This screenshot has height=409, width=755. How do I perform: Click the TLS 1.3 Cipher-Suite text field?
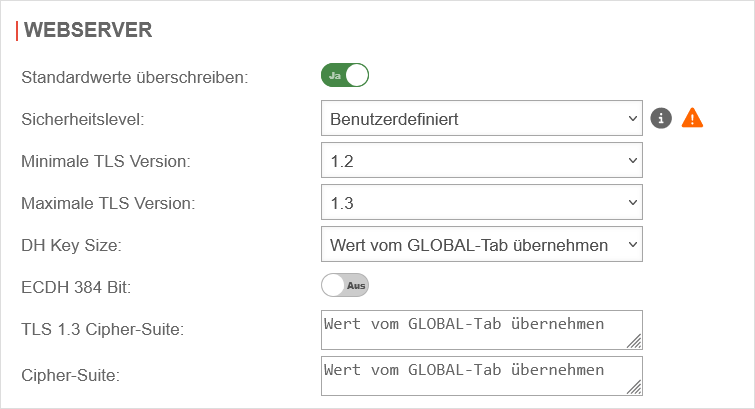[482, 330]
